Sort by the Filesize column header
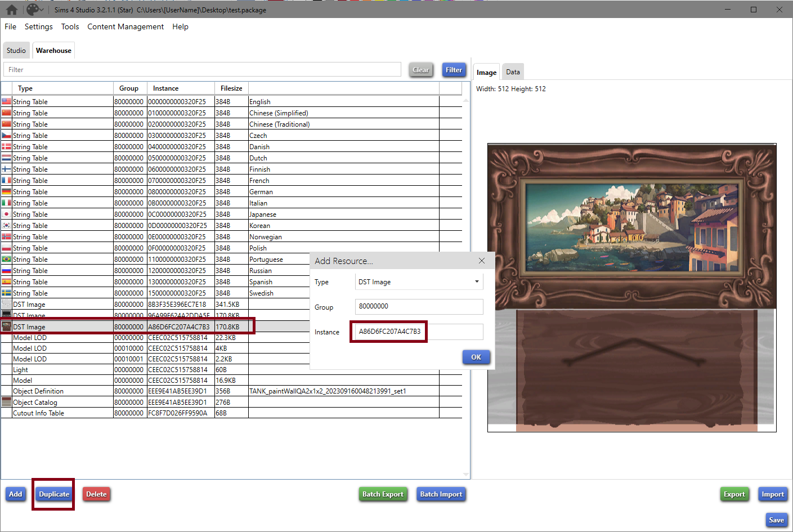Screen dimensions: 793x532 click(231, 88)
